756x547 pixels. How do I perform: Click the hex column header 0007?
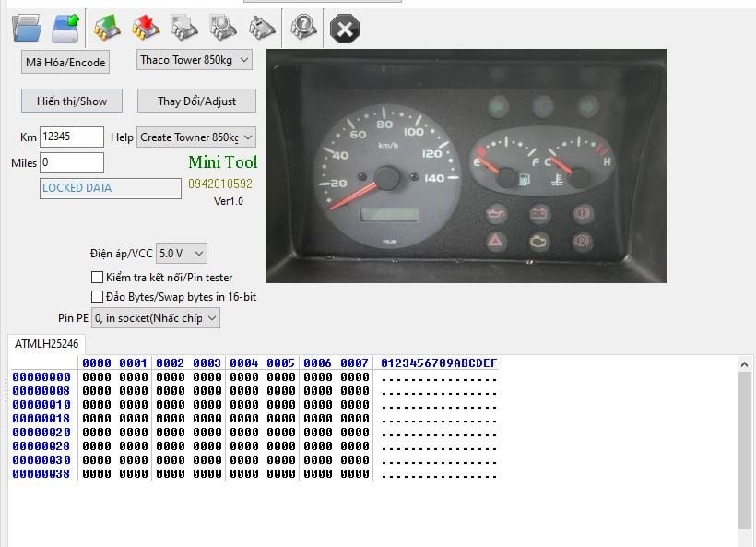coord(354,363)
